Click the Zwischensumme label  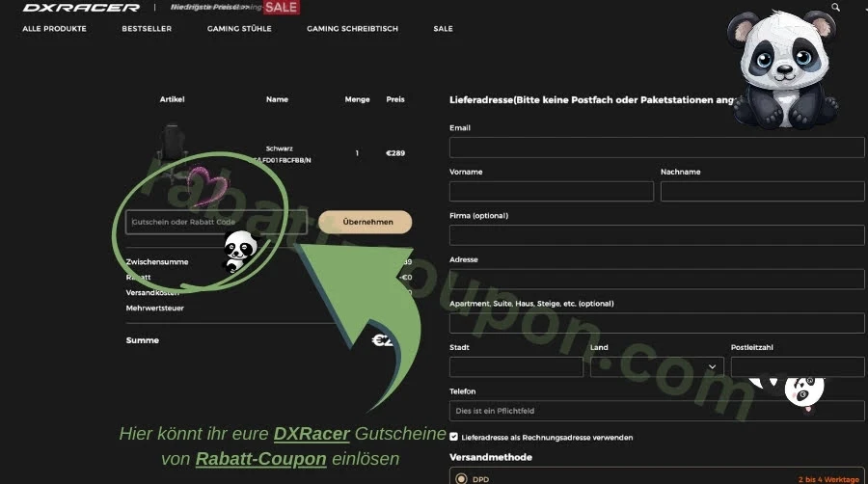click(x=157, y=261)
